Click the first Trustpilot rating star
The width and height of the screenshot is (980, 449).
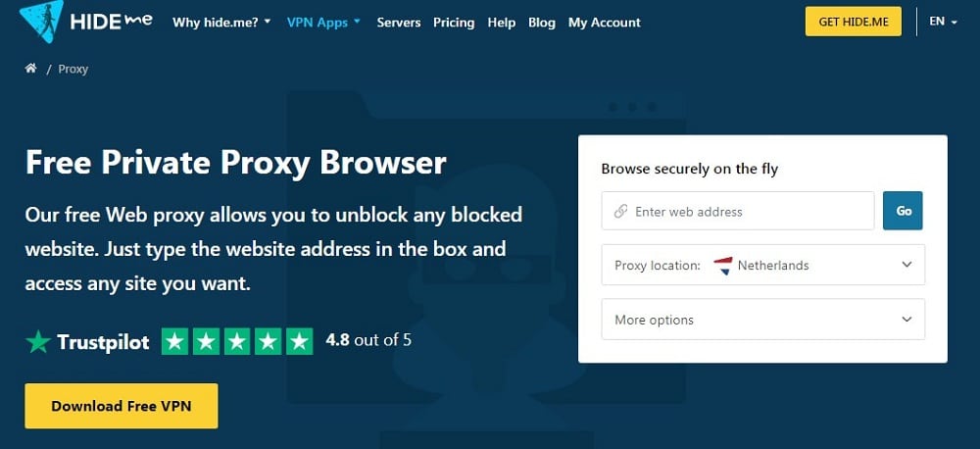pos(175,341)
